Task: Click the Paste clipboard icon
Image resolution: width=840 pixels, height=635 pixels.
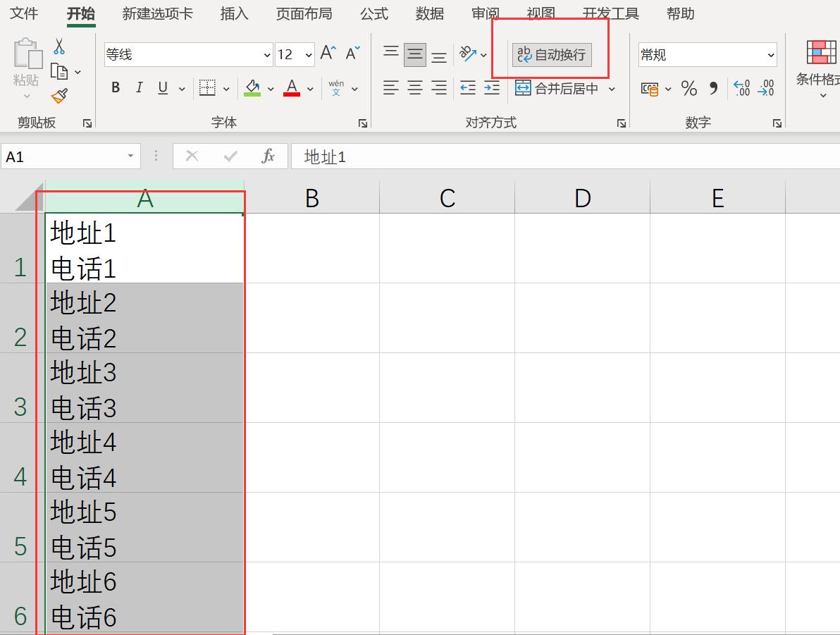Action: [27, 54]
